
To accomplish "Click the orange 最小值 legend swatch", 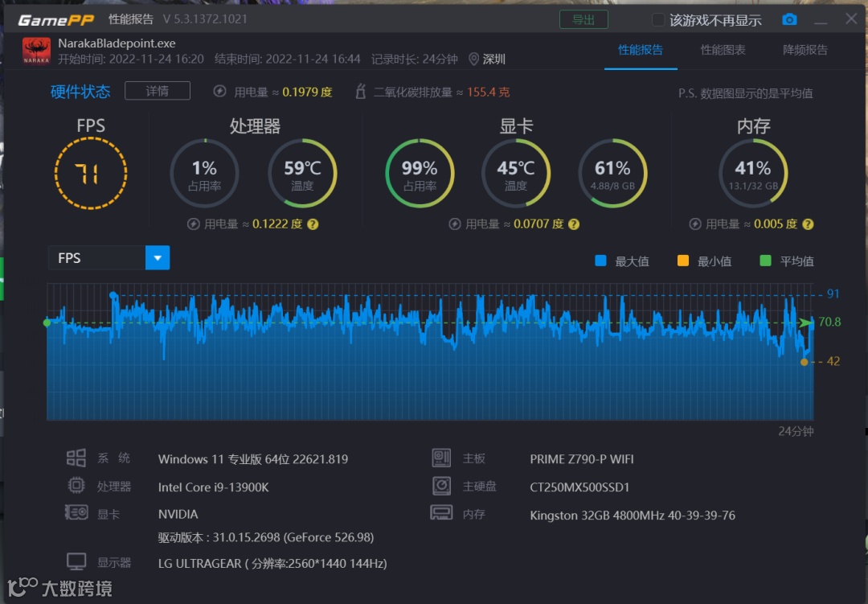I will [x=683, y=261].
